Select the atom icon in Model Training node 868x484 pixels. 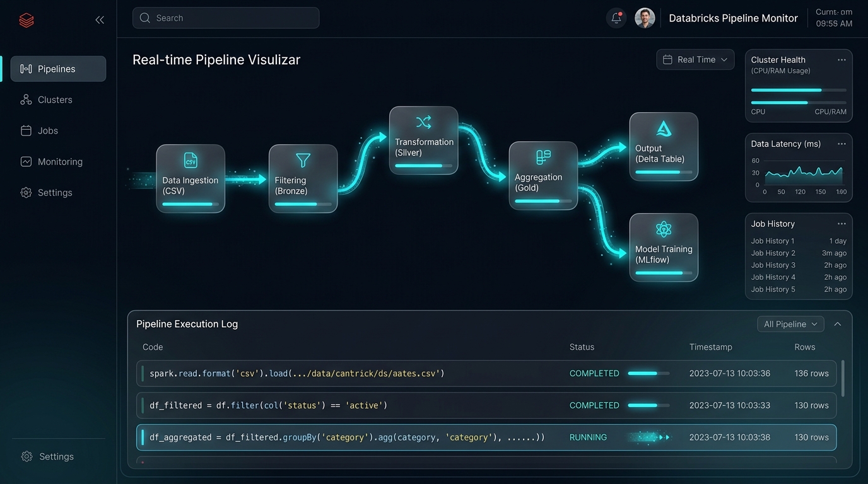pyautogui.click(x=664, y=229)
